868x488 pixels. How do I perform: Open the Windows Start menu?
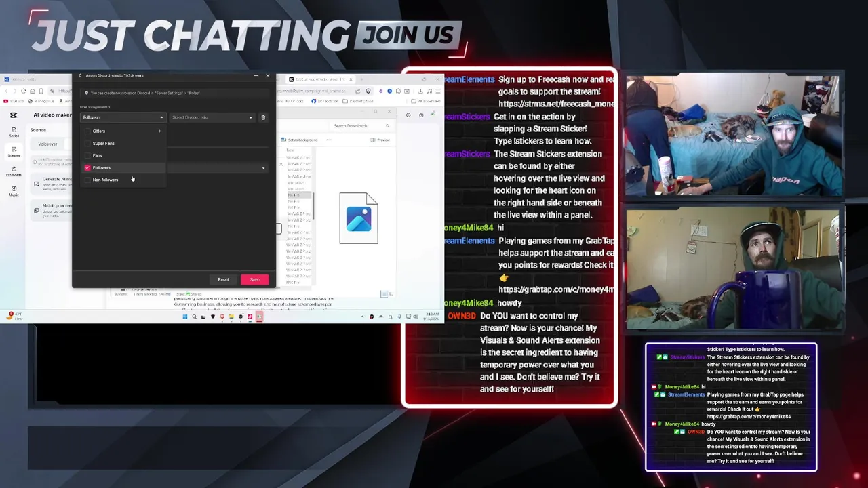[184, 317]
